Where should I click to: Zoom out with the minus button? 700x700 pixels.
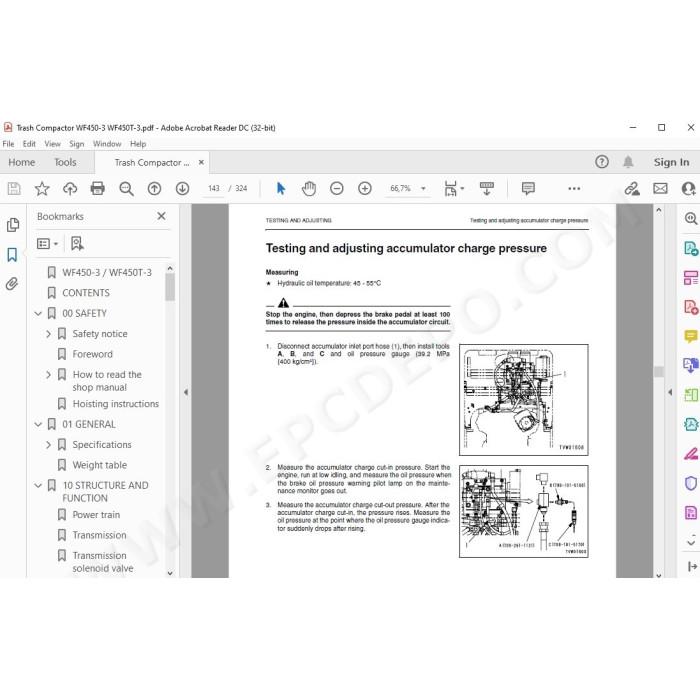[337, 189]
